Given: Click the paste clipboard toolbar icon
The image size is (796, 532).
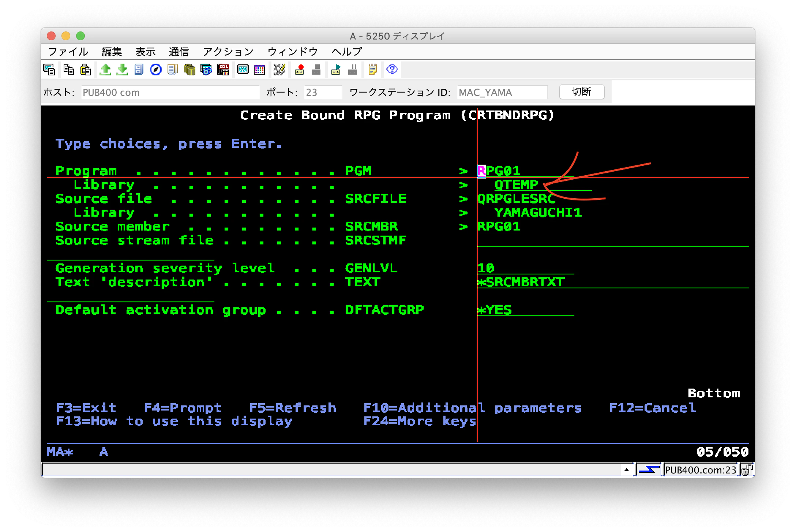Looking at the screenshot, I should coord(86,70).
